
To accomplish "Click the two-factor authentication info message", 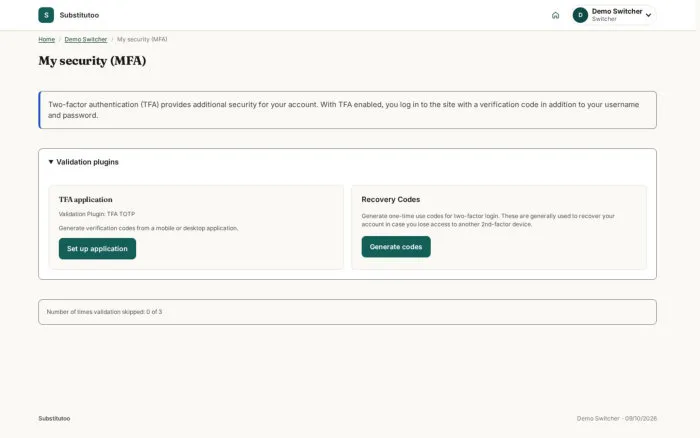I will pyautogui.click(x=347, y=110).
